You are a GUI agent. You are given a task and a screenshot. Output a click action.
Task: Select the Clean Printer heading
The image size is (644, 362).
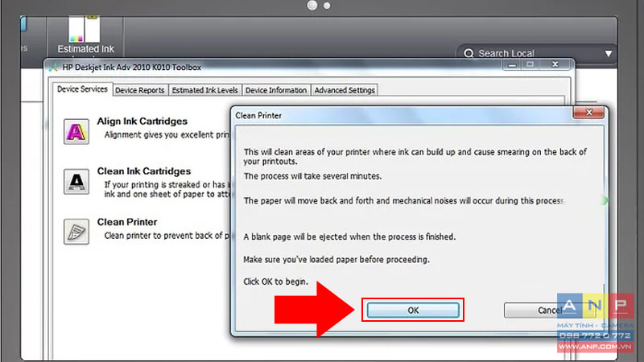[x=127, y=222]
